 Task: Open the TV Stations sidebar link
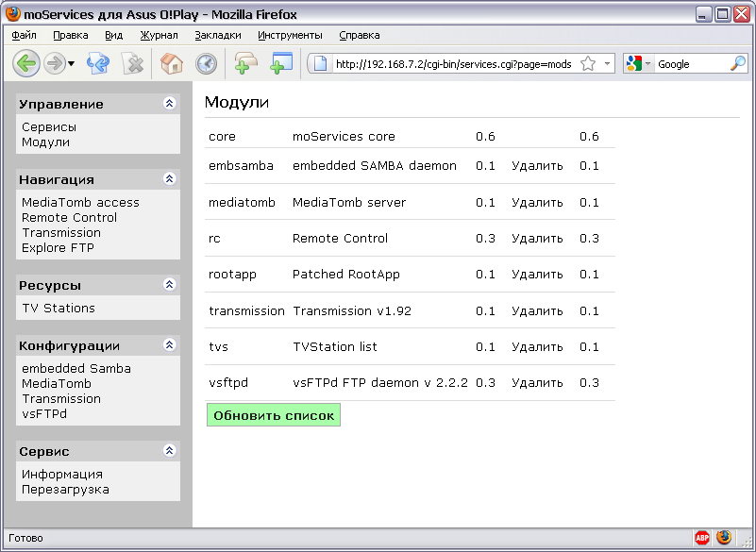tap(59, 309)
